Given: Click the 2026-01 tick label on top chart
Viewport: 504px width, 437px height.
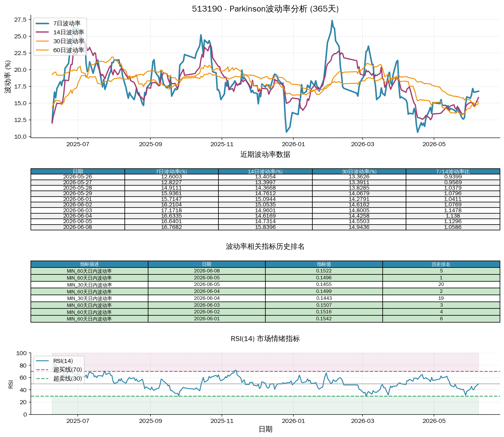Looking at the screenshot, I should tap(293, 144).
